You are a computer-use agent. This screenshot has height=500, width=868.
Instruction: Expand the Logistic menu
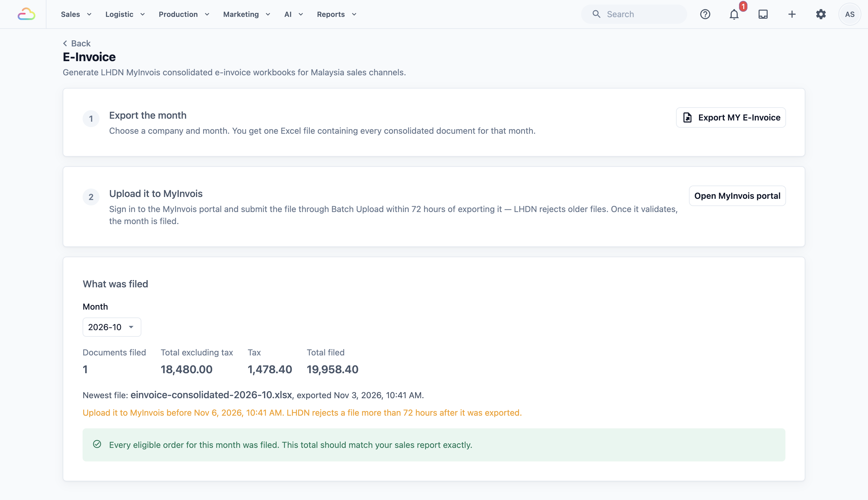coord(125,14)
